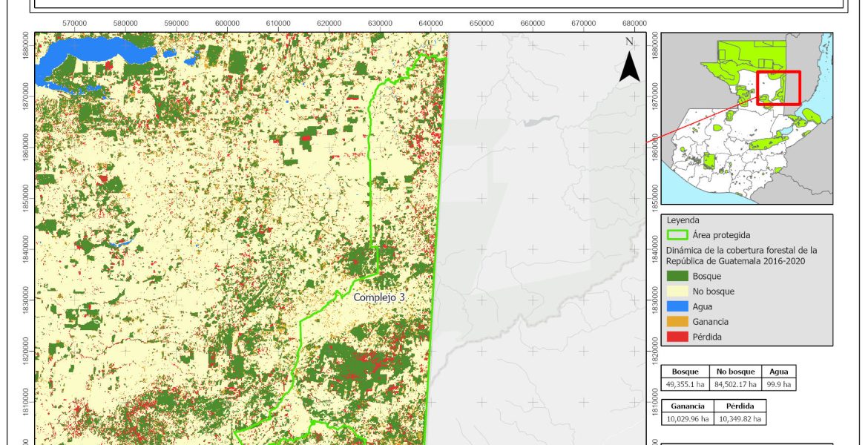Click the pale yellow No bosque swatch
Image resolution: width=868 pixels, height=445 pixels.
676,291
